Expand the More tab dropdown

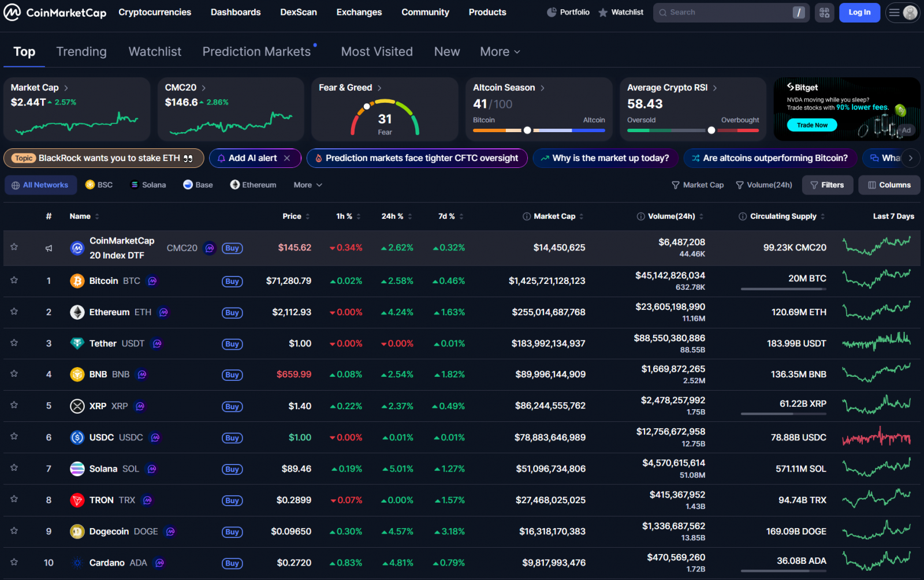click(500, 52)
